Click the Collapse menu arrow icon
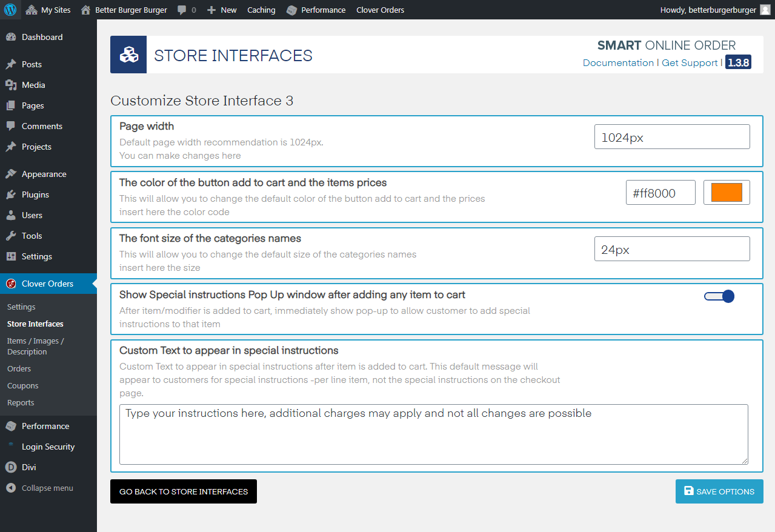The height and width of the screenshot is (532, 775). click(x=11, y=488)
